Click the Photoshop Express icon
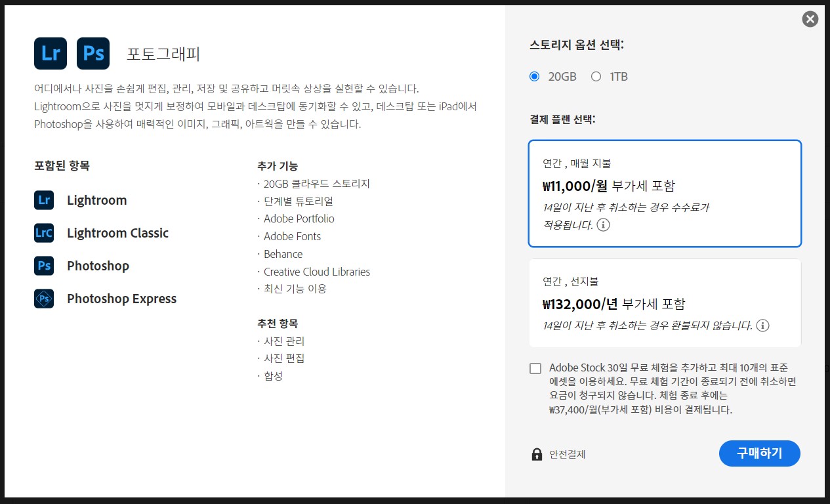Screen dimensions: 830x504 point(44,299)
